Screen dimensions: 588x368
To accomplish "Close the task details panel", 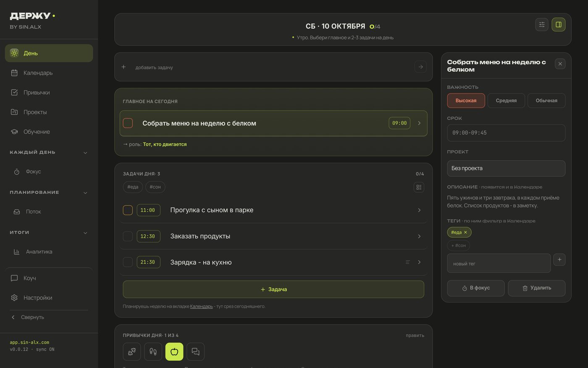I will 560,64.
